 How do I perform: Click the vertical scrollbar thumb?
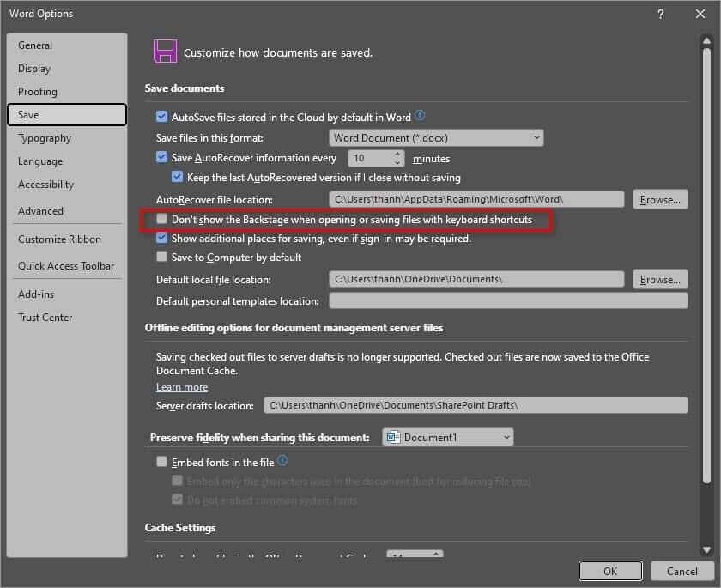[x=706, y=265]
